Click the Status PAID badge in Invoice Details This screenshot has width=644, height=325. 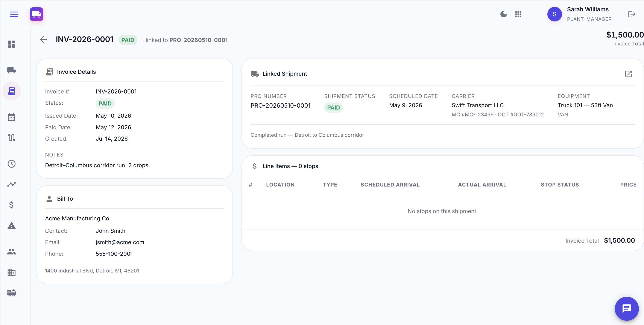coord(105,104)
